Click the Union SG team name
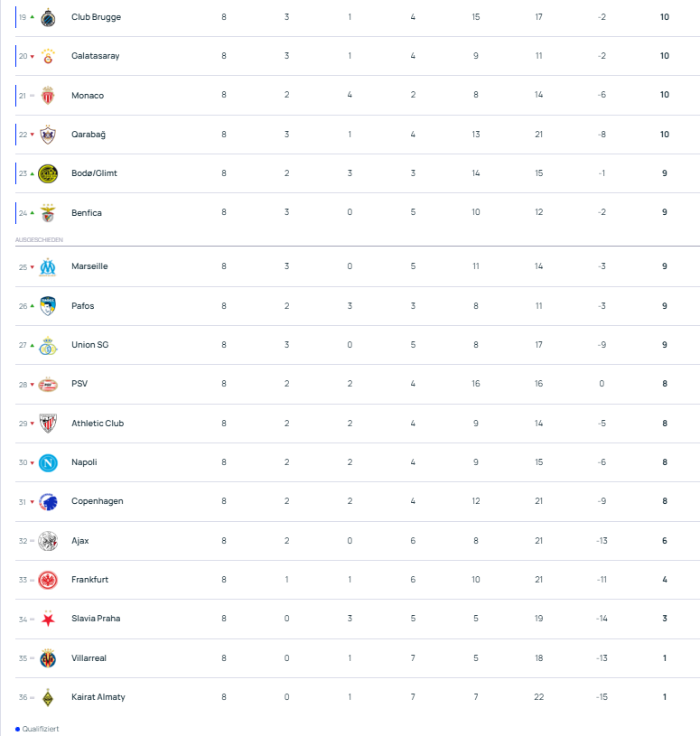 pos(90,345)
